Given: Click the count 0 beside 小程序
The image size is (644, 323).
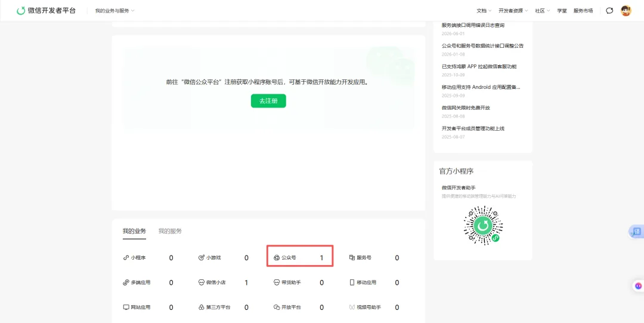Looking at the screenshot, I should (x=171, y=258).
